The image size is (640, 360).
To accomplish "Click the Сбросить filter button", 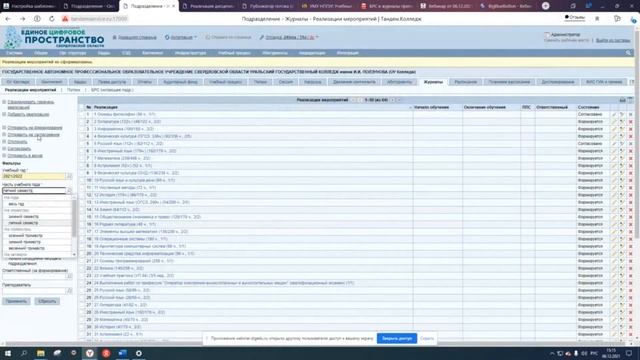I will point(47,301).
